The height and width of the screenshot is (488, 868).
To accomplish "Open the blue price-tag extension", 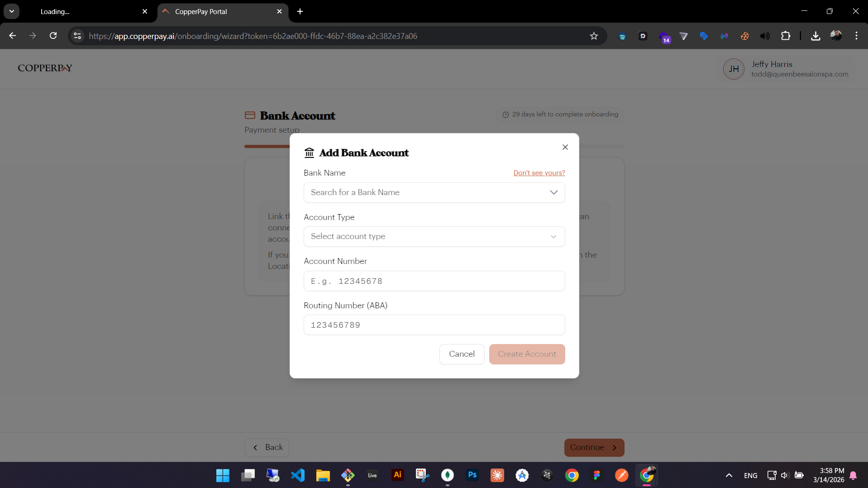I will pos(703,36).
